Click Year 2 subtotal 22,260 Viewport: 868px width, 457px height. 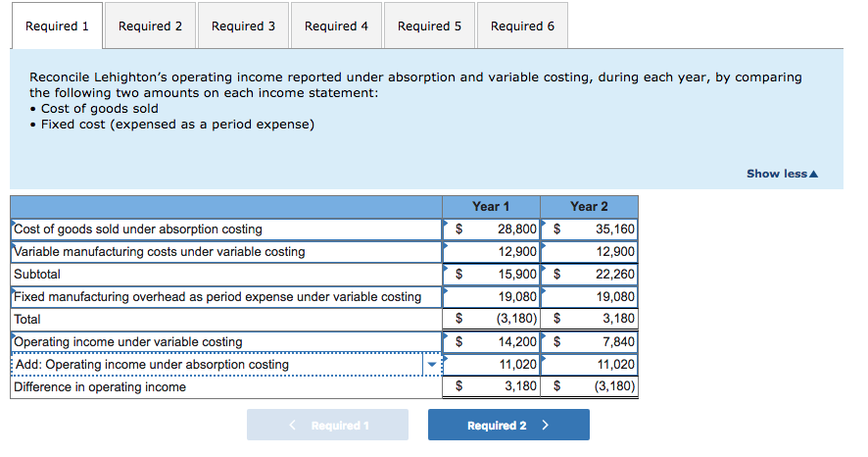pos(589,275)
